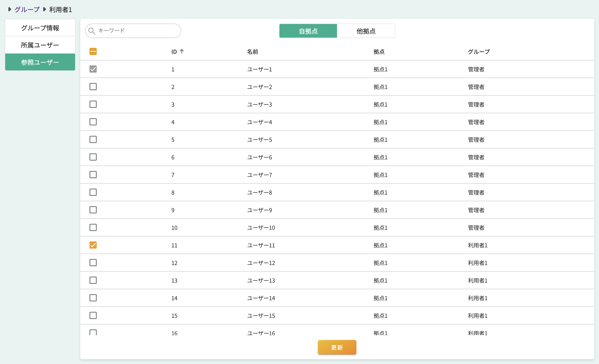Switch to the 他拠点 tab
The height and width of the screenshot is (364, 599).
coord(366,31)
